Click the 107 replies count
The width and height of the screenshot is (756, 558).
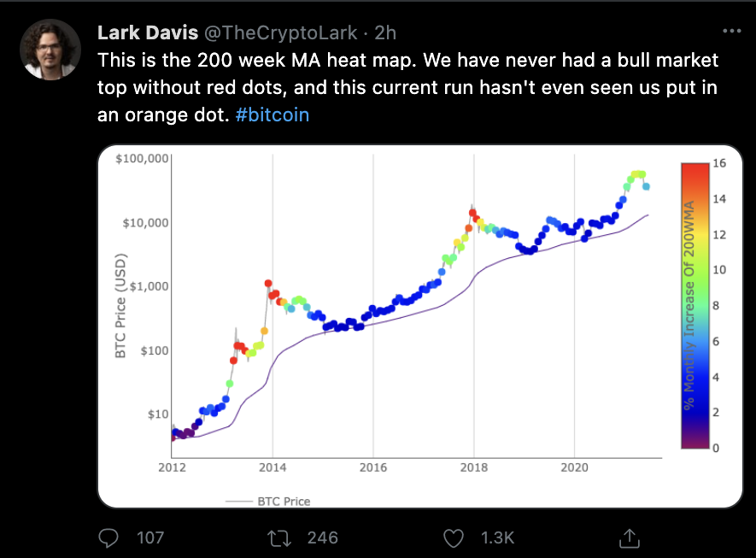(x=150, y=537)
